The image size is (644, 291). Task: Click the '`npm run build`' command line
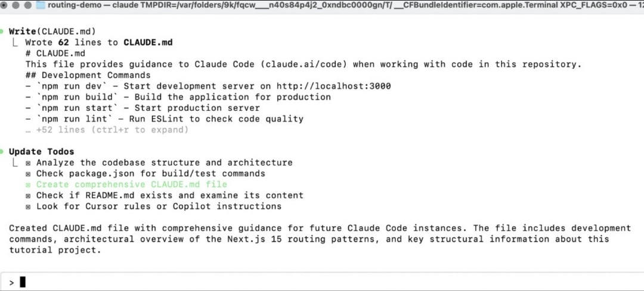click(178, 97)
